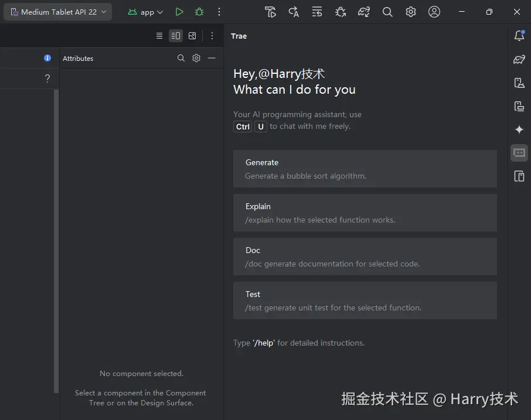Click the U key hint

[x=260, y=127]
